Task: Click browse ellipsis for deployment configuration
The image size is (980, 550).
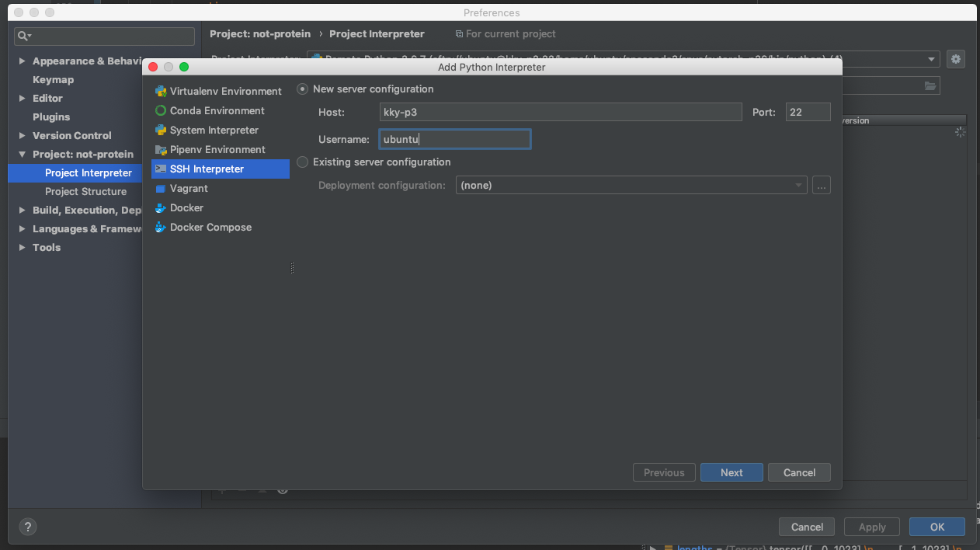Action: [x=822, y=185]
